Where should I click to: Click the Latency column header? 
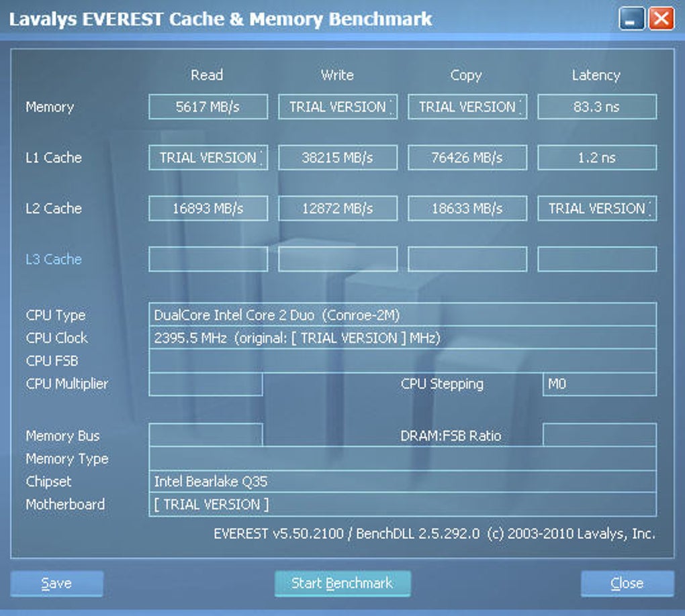[x=596, y=76]
